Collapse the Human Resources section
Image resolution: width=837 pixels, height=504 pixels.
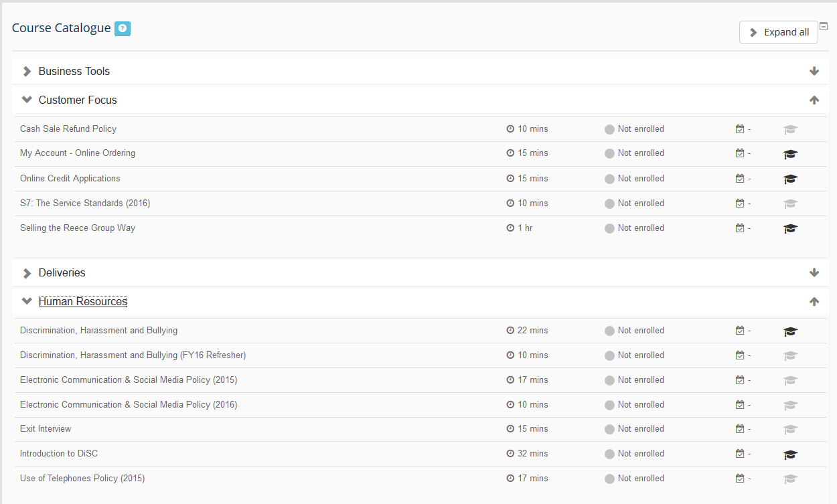pos(82,301)
